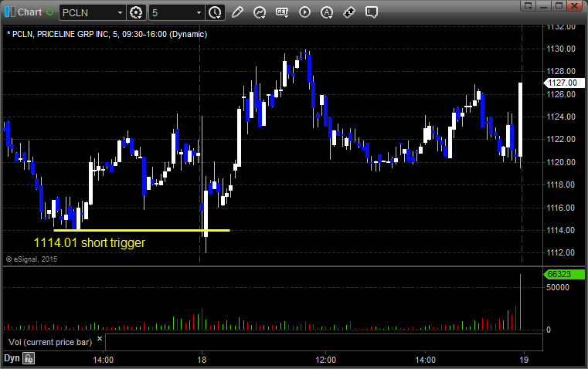
Task: Select the yellow 1114.01 short trigger line
Action: coord(141,230)
